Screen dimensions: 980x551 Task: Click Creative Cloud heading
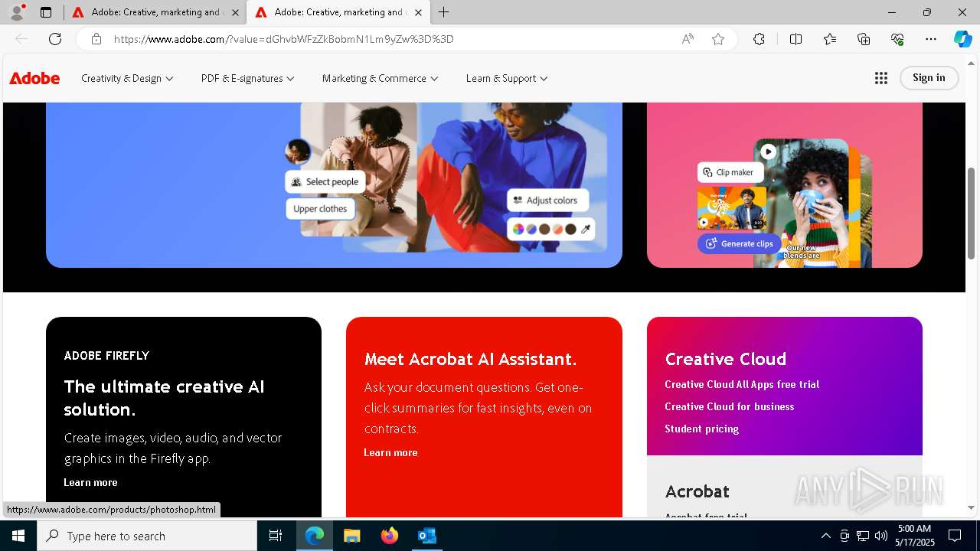click(x=726, y=359)
